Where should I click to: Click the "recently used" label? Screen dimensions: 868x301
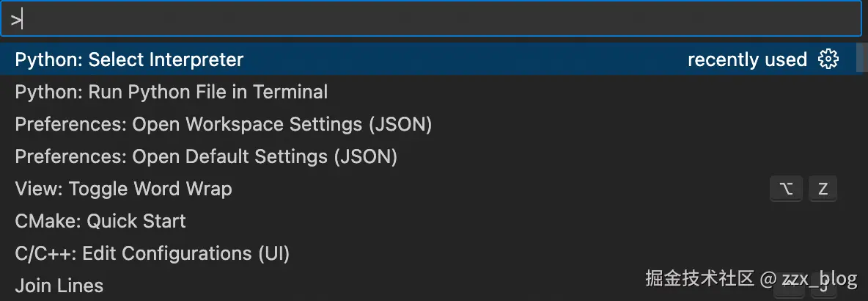(x=746, y=59)
